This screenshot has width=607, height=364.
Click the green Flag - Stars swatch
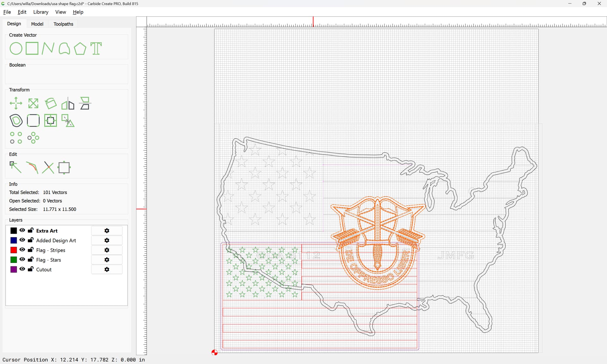click(x=14, y=260)
